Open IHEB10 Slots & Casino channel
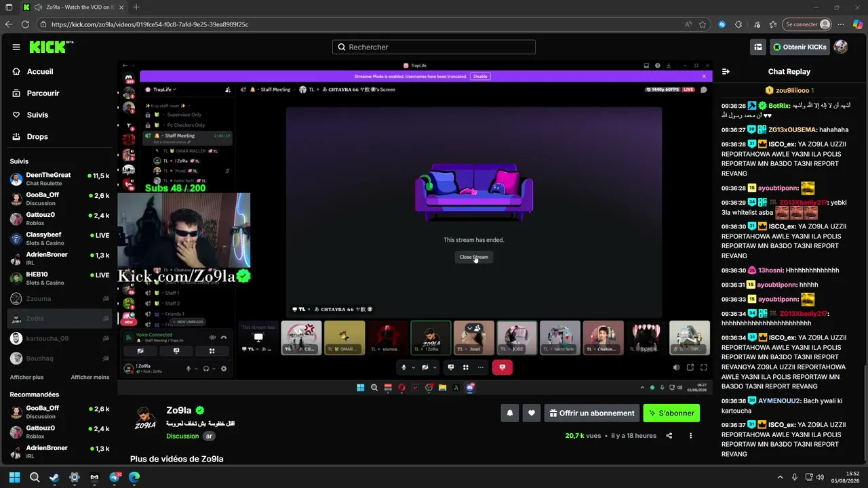868x488 pixels. pos(60,279)
